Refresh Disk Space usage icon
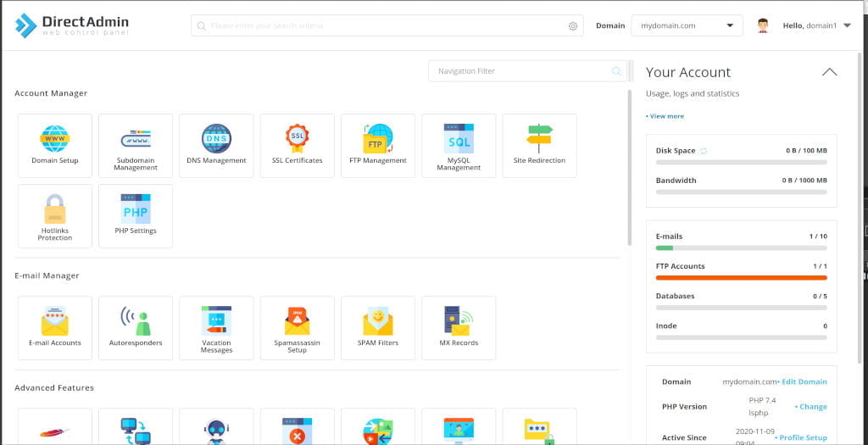This screenshot has width=868, height=445. click(704, 151)
